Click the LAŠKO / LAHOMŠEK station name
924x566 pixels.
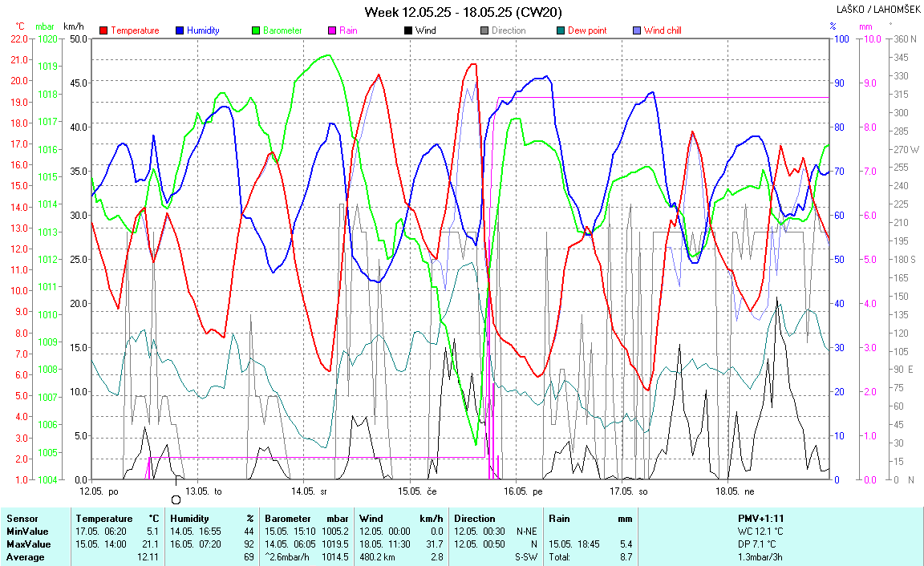[x=878, y=10]
